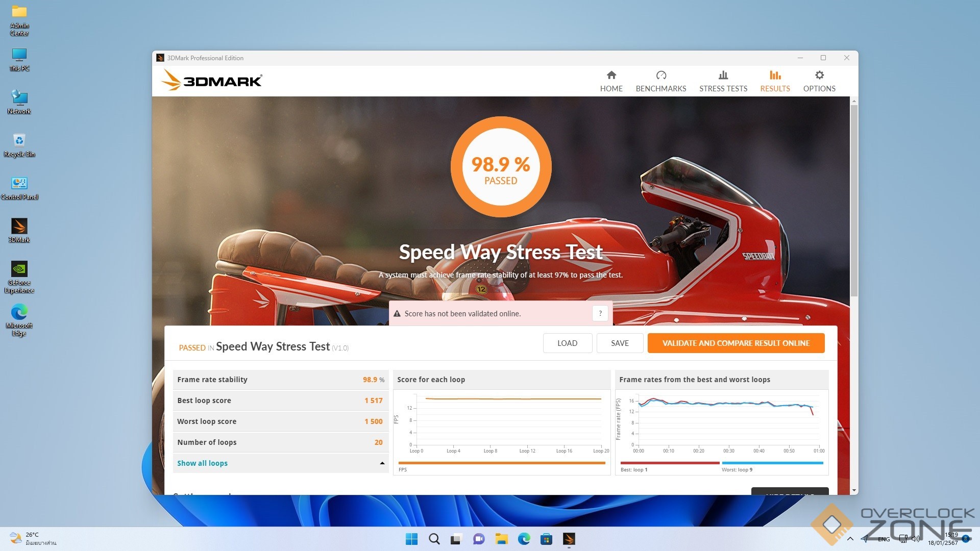Open the Benchmarks gauge icon

pyautogui.click(x=661, y=76)
